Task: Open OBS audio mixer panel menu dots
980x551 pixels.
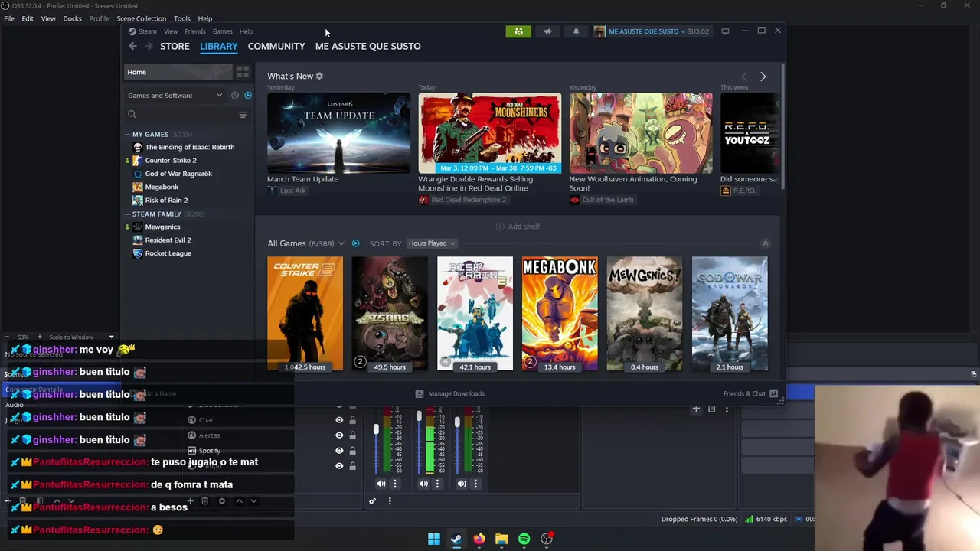Action: tap(390, 501)
